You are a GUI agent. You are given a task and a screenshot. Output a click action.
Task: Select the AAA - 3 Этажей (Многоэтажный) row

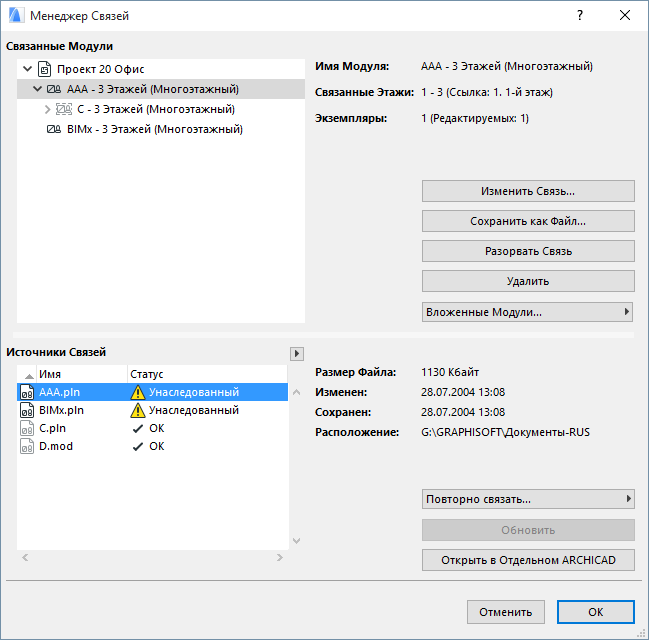click(161, 89)
